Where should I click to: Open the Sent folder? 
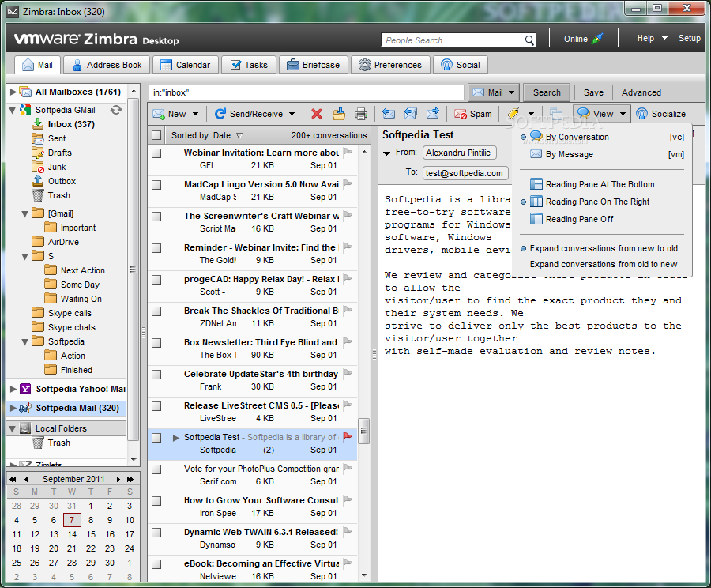[57, 138]
